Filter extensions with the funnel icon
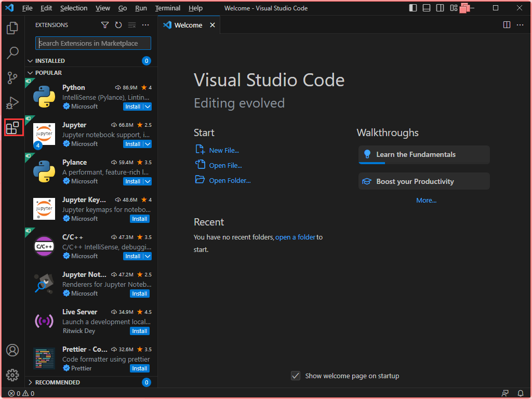 (x=105, y=25)
